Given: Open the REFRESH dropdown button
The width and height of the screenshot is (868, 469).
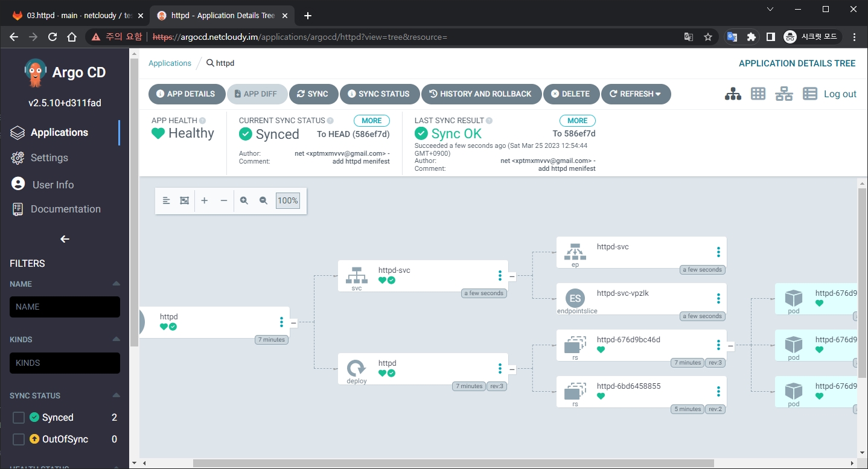Looking at the screenshot, I should pyautogui.click(x=636, y=94).
